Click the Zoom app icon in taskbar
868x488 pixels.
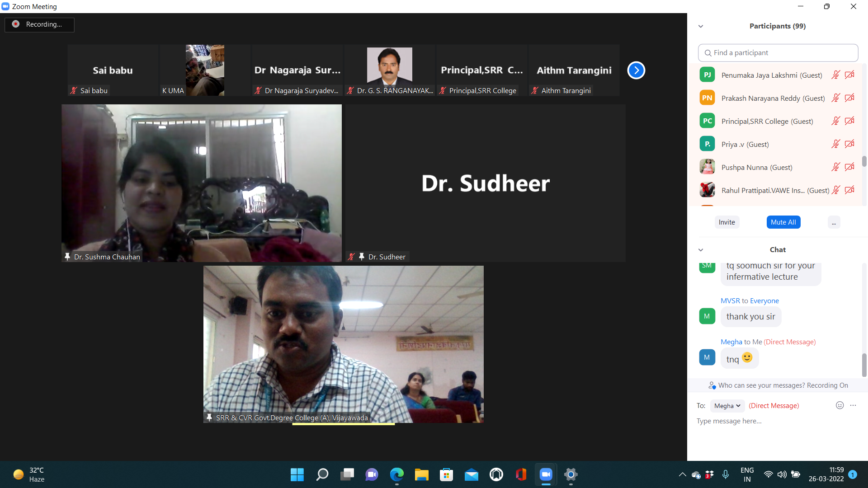[x=546, y=474]
